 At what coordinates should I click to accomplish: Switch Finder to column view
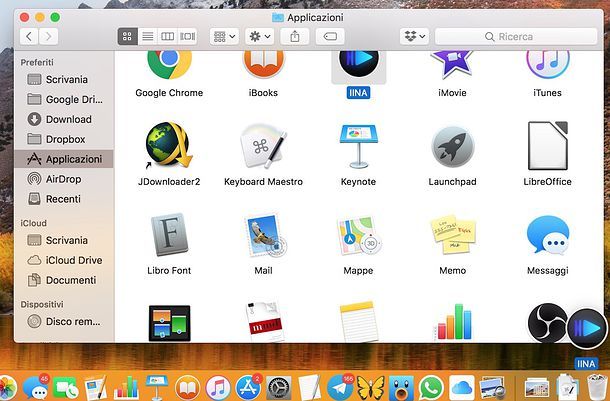coord(167,37)
